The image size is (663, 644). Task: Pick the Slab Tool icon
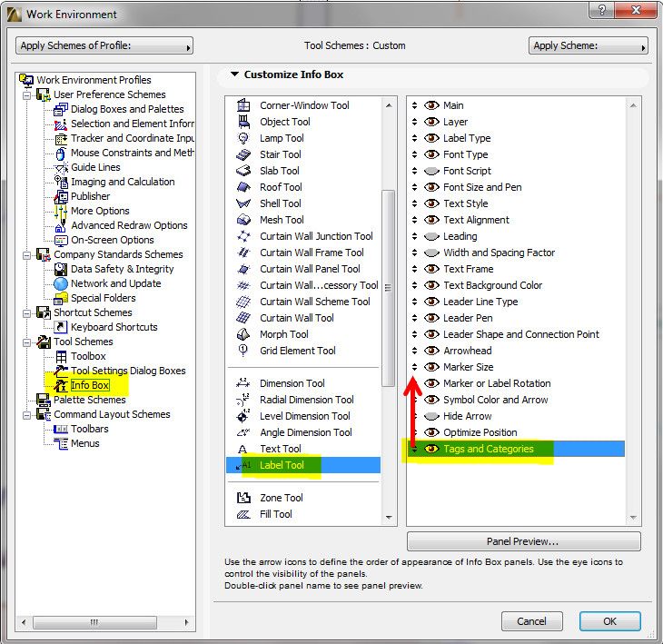(243, 171)
